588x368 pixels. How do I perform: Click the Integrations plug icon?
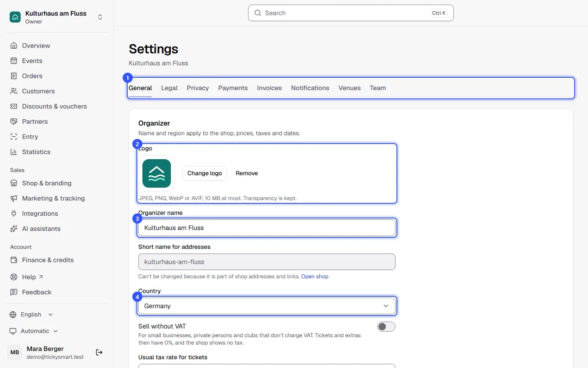14,213
